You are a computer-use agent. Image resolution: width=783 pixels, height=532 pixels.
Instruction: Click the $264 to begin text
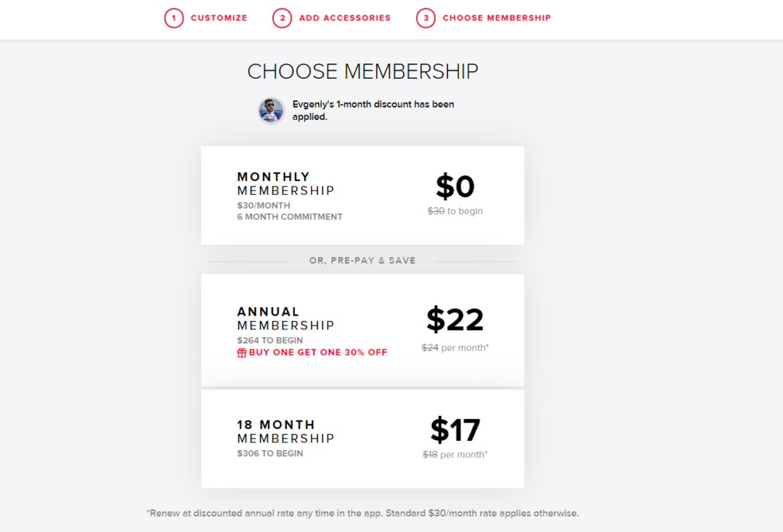270,340
